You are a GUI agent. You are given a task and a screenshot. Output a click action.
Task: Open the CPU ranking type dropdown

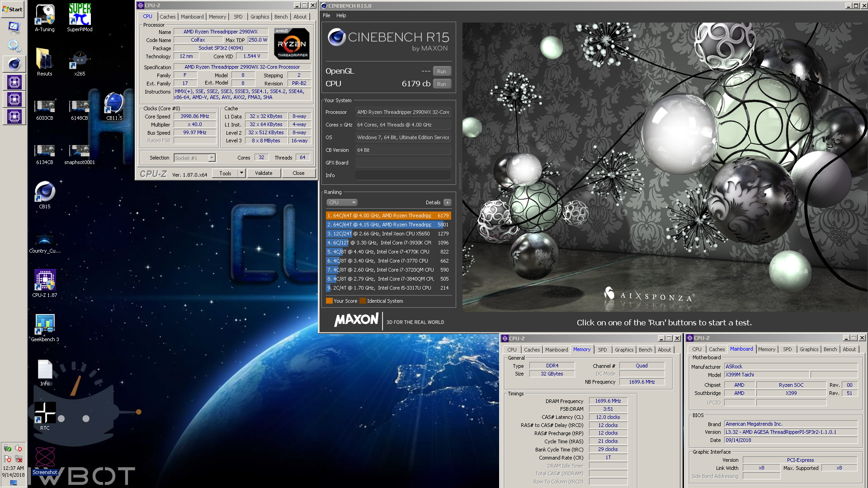pos(342,202)
